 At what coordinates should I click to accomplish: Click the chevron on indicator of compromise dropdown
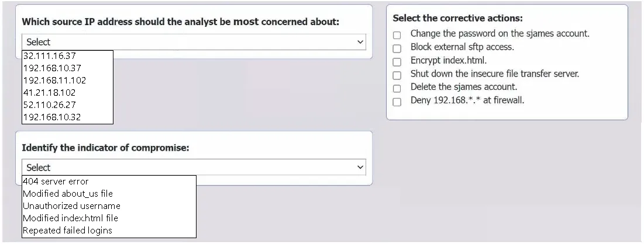[x=360, y=168]
